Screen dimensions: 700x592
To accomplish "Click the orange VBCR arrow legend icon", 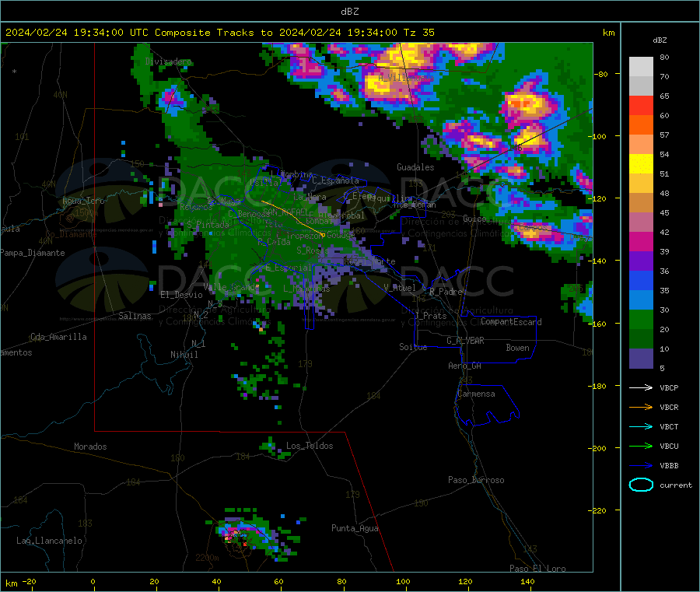I will 641,407.
